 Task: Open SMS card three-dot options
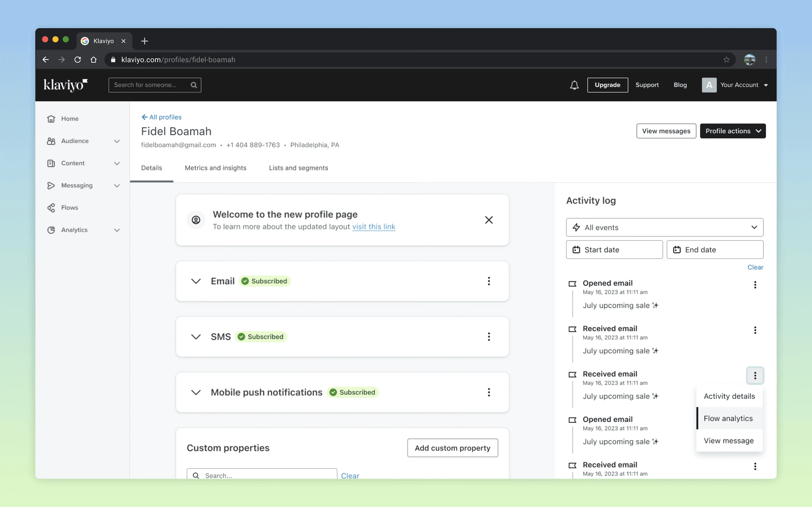(489, 337)
